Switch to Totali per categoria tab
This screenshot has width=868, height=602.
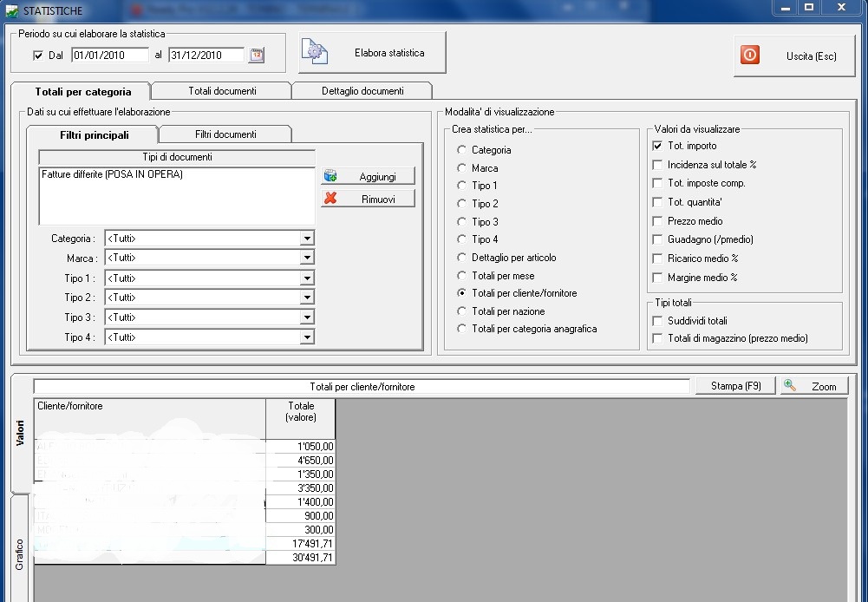[82, 91]
